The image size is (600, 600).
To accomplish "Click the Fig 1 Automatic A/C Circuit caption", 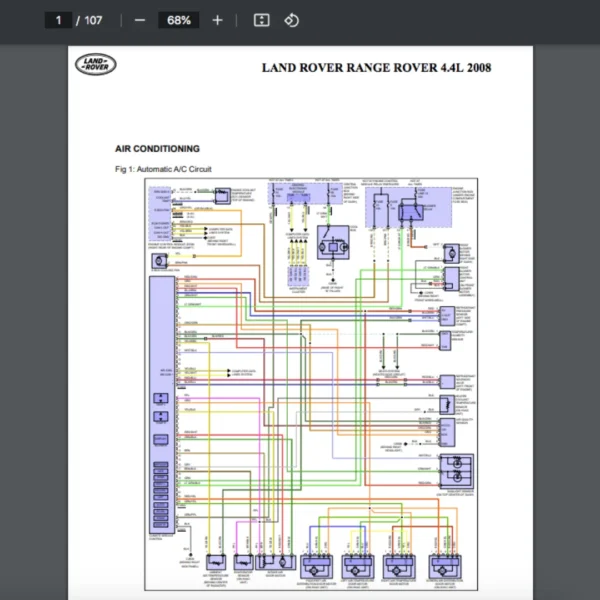I will click(x=163, y=169).
